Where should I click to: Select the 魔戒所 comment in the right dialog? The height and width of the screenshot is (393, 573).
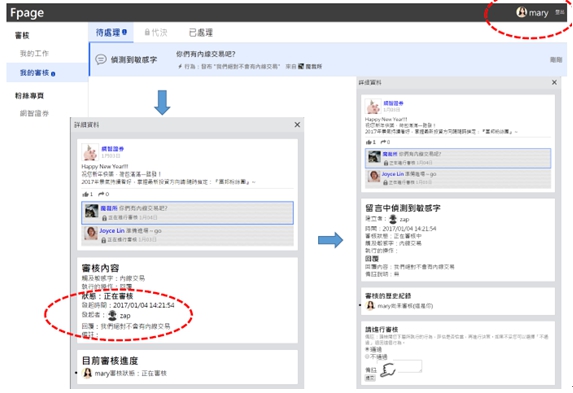pos(458,158)
